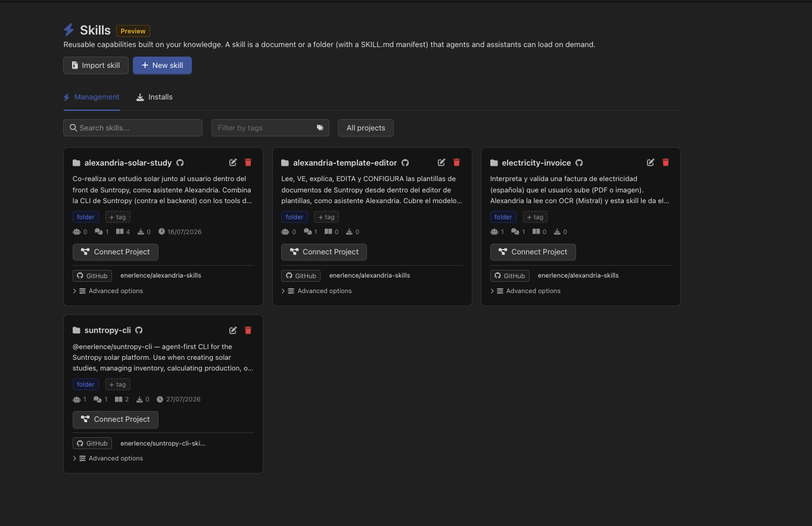Click the search magnifier icon

73,127
